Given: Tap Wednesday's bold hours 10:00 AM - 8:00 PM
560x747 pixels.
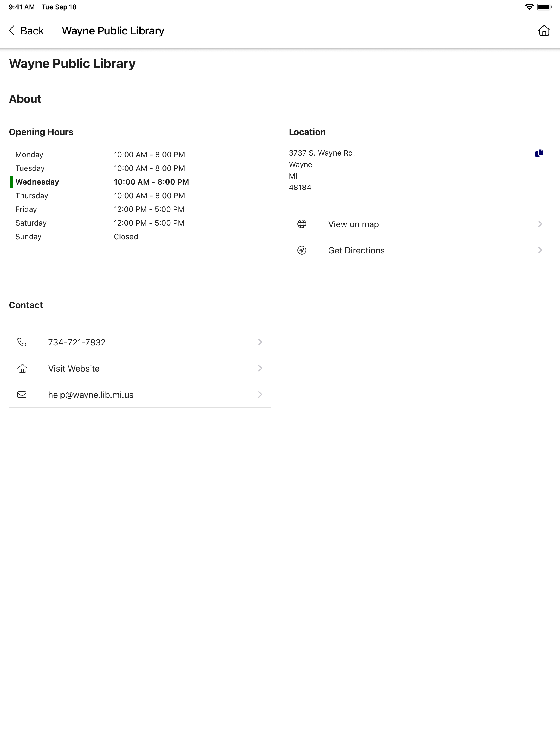Looking at the screenshot, I should coord(151,182).
